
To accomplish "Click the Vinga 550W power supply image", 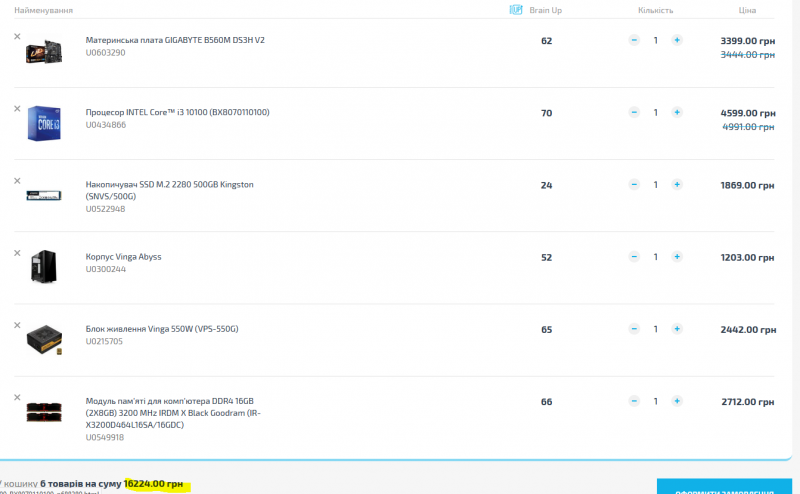I will point(44,339).
